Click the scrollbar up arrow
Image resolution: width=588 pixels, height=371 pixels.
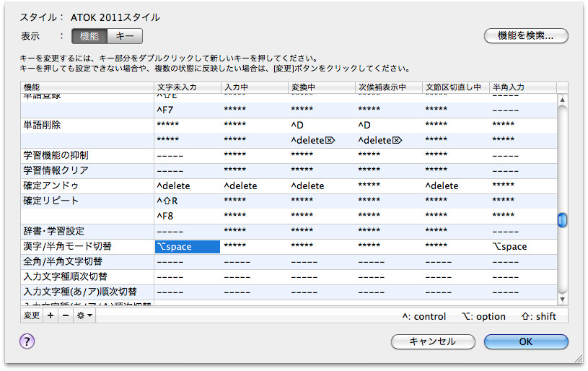(562, 100)
